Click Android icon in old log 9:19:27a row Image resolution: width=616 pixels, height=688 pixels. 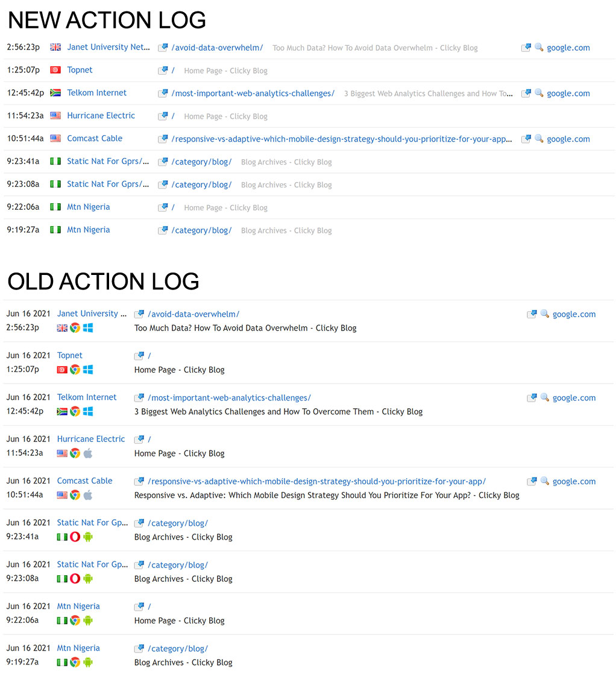coord(88,662)
